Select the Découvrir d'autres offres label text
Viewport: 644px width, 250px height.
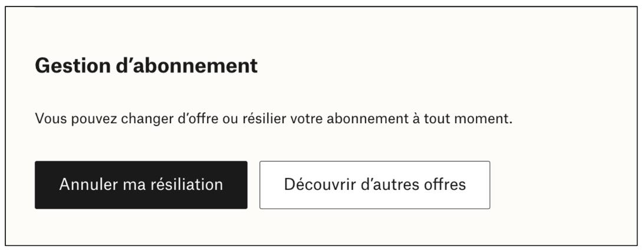[x=374, y=185]
